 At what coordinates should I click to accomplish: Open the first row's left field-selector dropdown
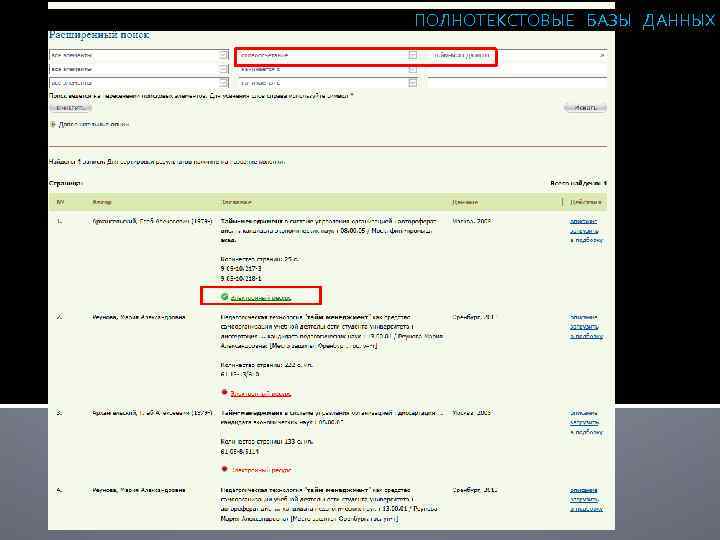click(138, 55)
